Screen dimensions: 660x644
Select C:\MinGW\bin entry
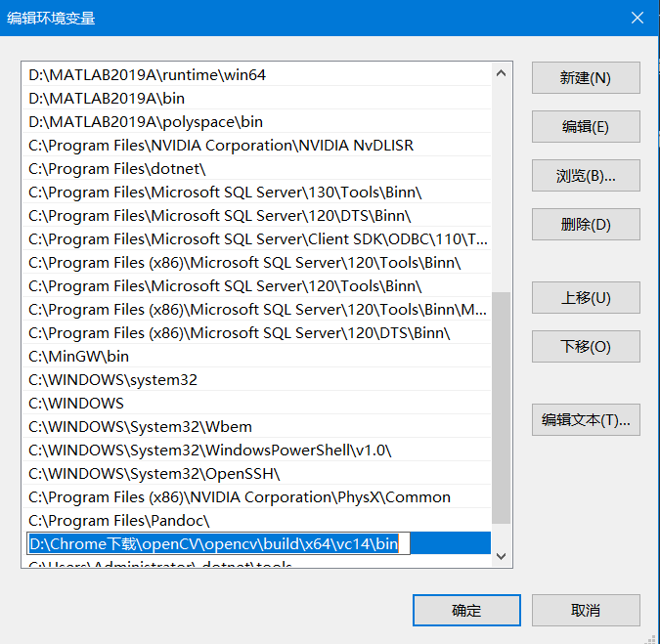(256, 357)
